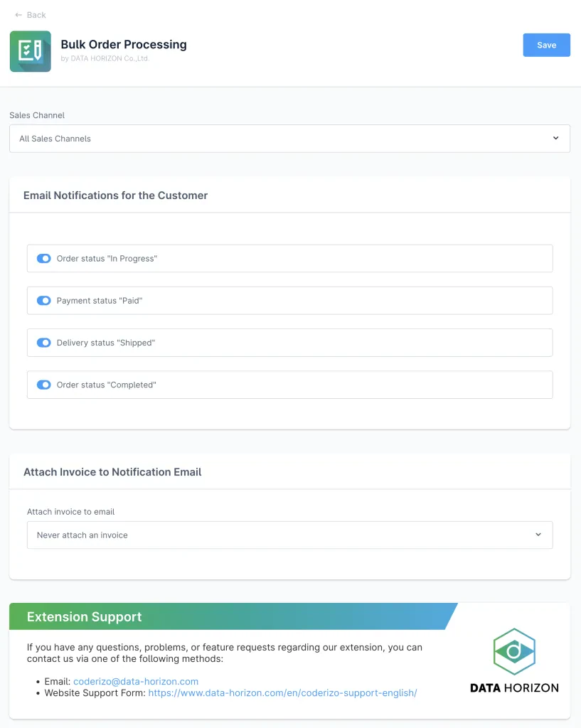Click the Sales Channel chevron arrow
581x728 pixels.
pyautogui.click(x=555, y=139)
